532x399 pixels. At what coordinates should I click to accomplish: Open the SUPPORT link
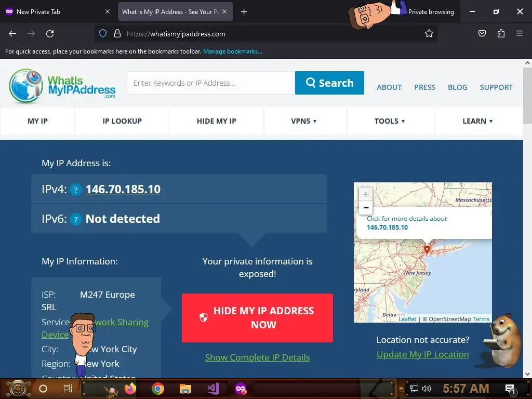point(496,87)
